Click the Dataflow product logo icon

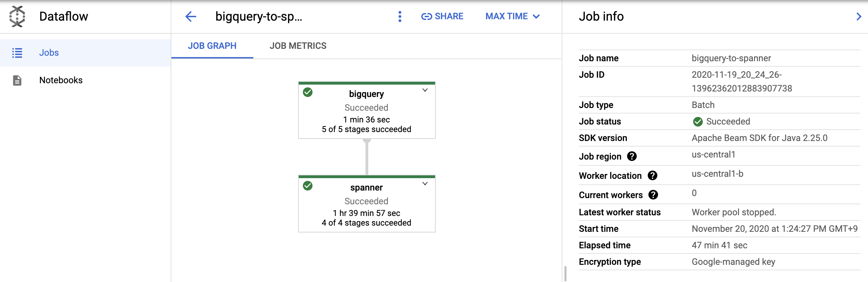pyautogui.click(x=17, y=16)
